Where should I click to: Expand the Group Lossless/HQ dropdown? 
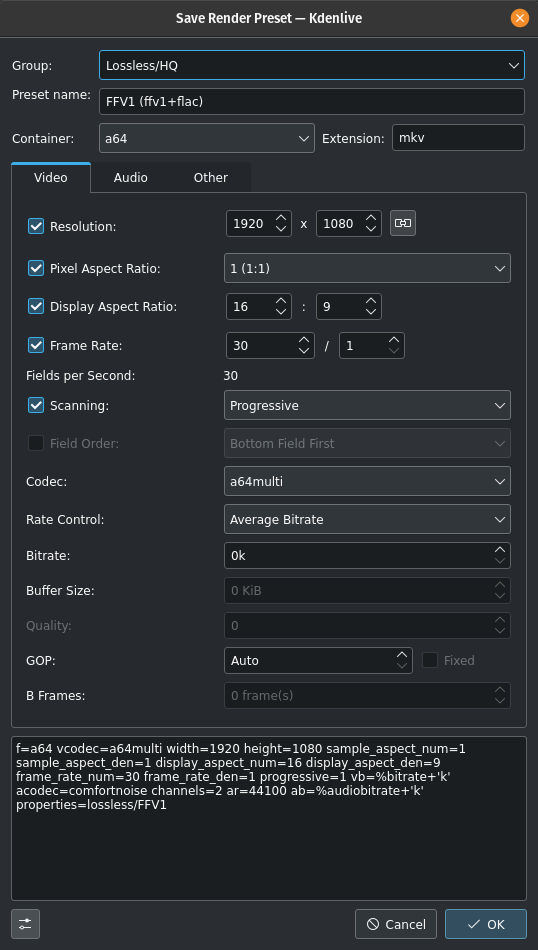(x=312, y=65)
